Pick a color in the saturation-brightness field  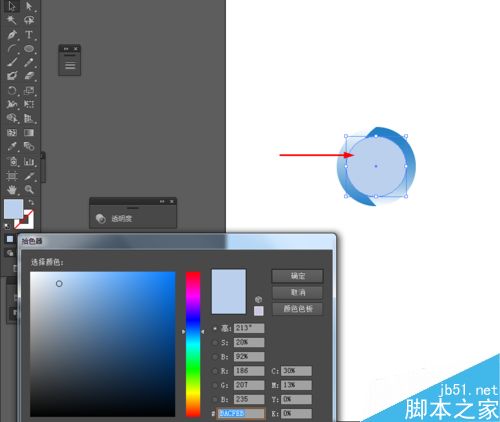(103, 344)
